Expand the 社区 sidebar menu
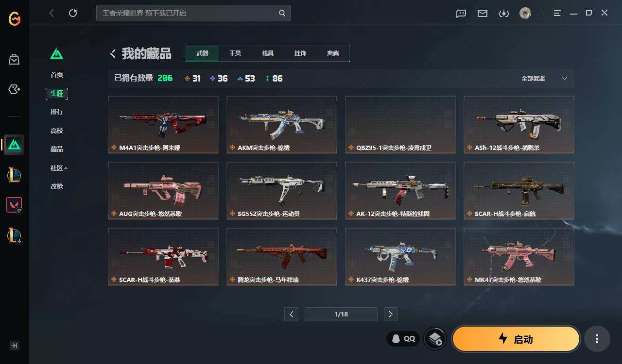 (x=59, y=168)
